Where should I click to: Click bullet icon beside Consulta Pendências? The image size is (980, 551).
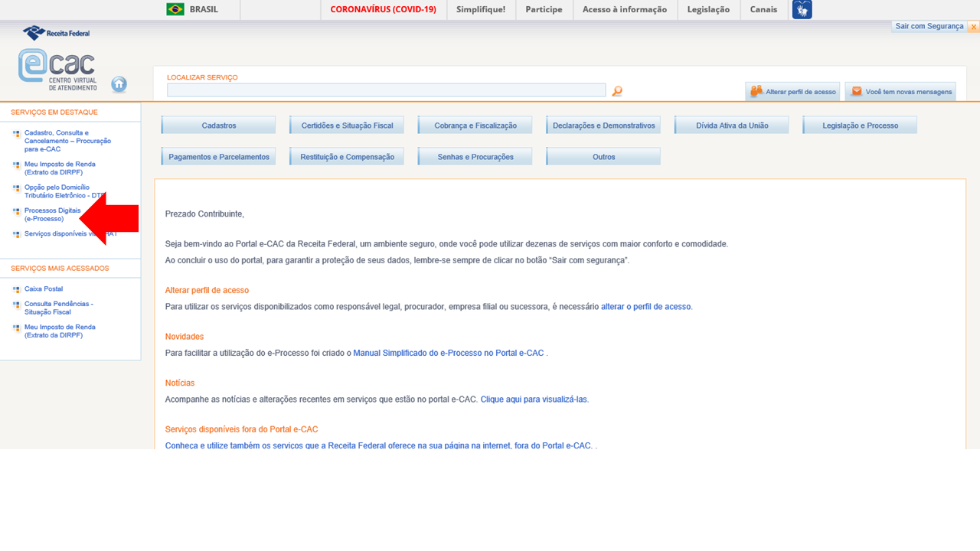coord(17,305)
